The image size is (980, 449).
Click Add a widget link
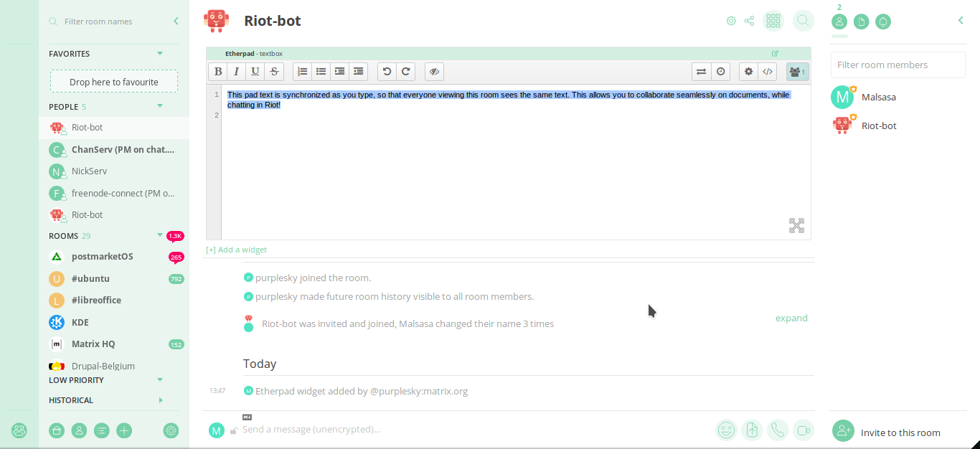[236, 250]
